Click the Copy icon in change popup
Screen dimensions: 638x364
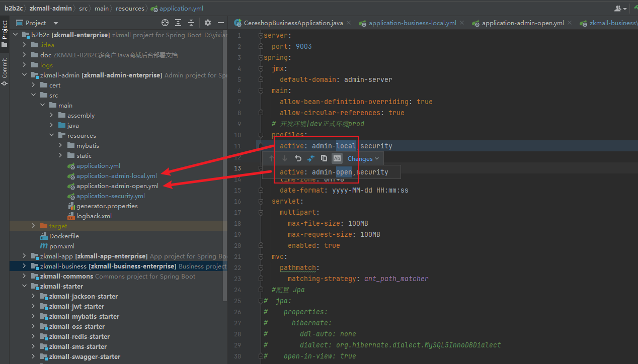[x=324, y=158]
